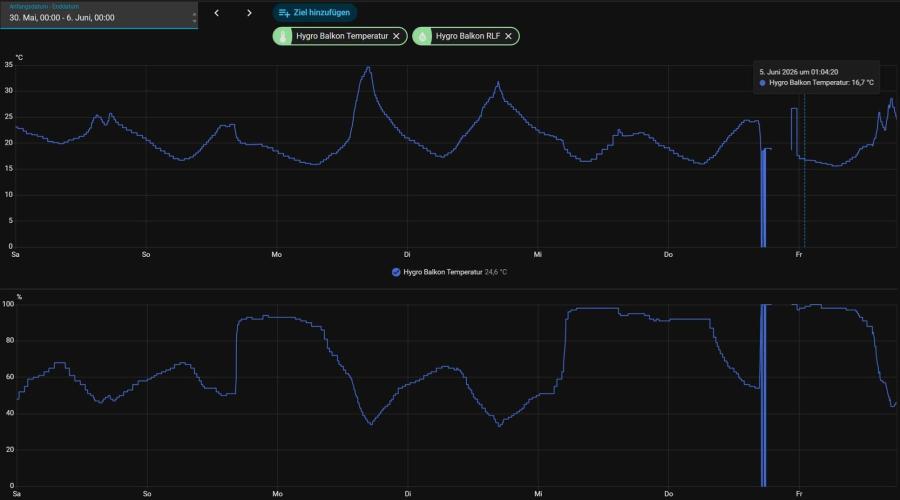The height and width of the screenshot is (500, 900).
Task: Go to the next date range
Action: tap(249, 13)
